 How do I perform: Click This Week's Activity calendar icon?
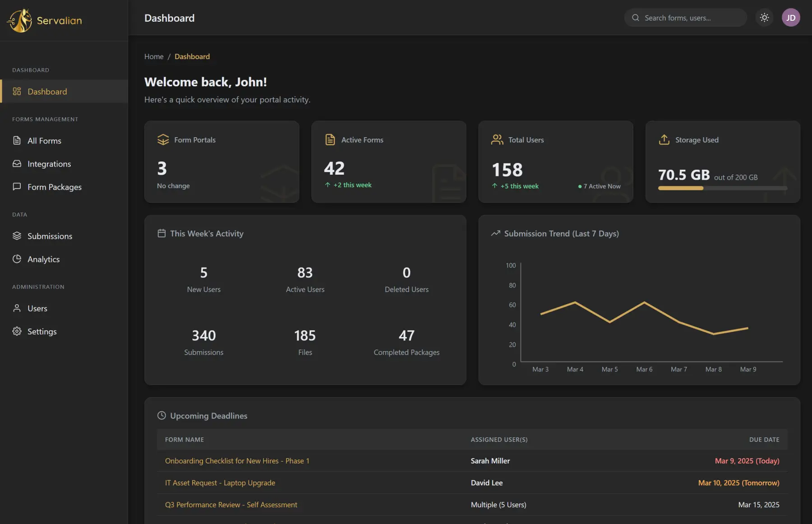[161, 233]
